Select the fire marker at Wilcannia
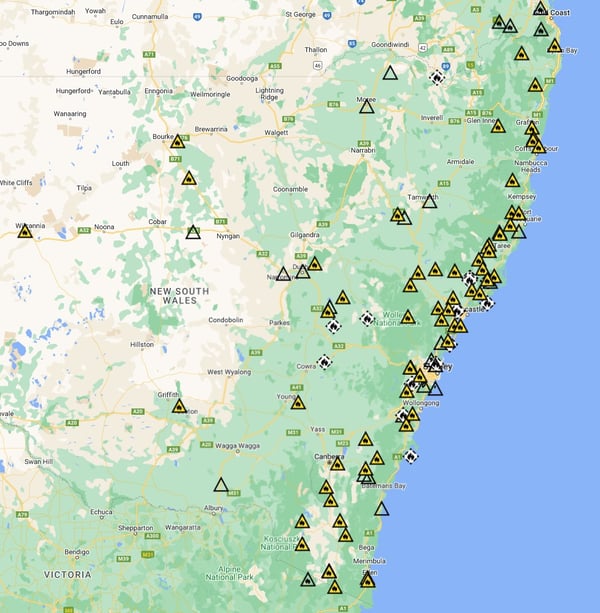This screenshot has height=613, width=600. point(25,231)
